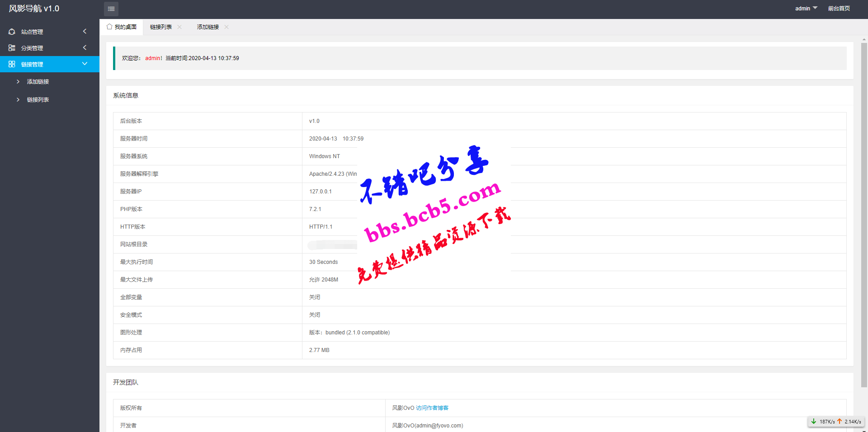Click the 链接管理 grid icon

(12, 64)
